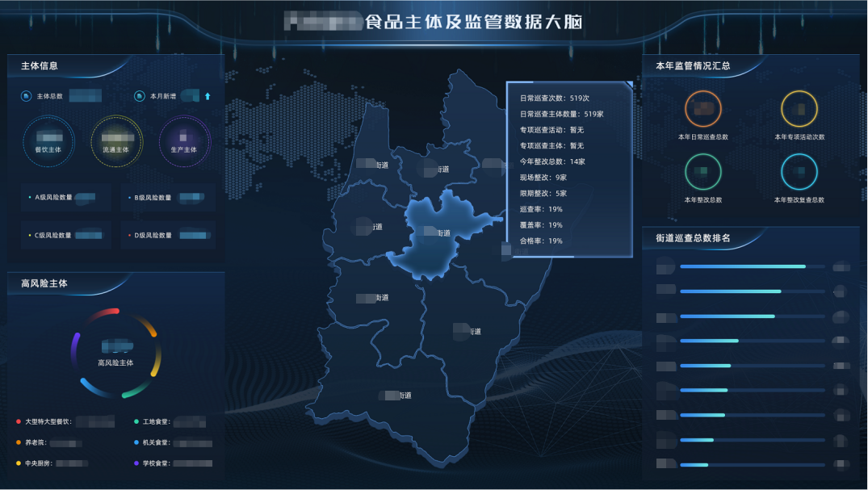868x490 pixels.
Task: Open the 本年日常巡查总数 gauge
Action: [x=702, y=107]
